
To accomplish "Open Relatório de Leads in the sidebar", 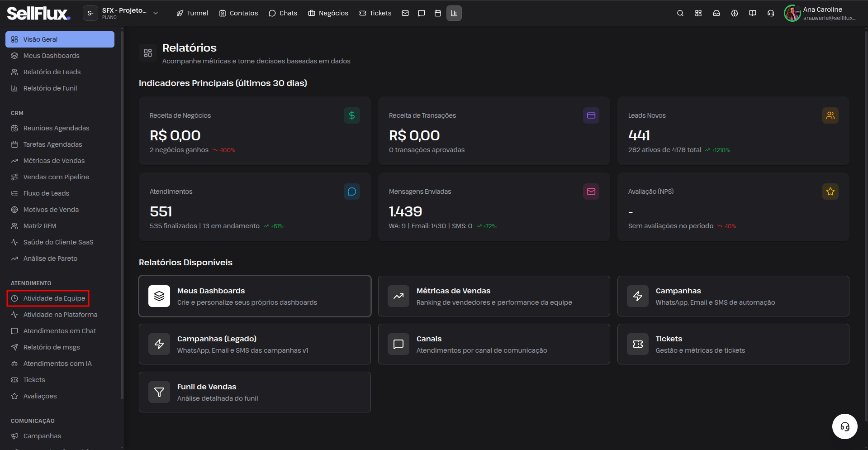I will [60, 72].
